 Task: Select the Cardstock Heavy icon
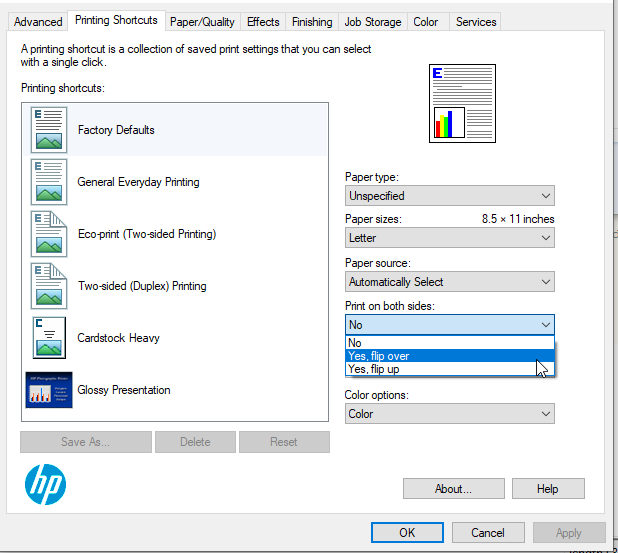click(48, 338)
